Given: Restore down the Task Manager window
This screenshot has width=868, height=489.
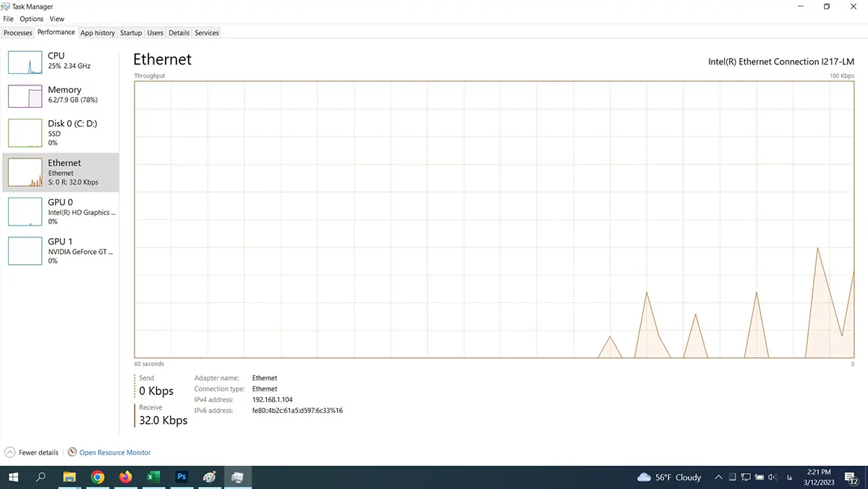Looking at the screenshot, I should pos(827,7).
